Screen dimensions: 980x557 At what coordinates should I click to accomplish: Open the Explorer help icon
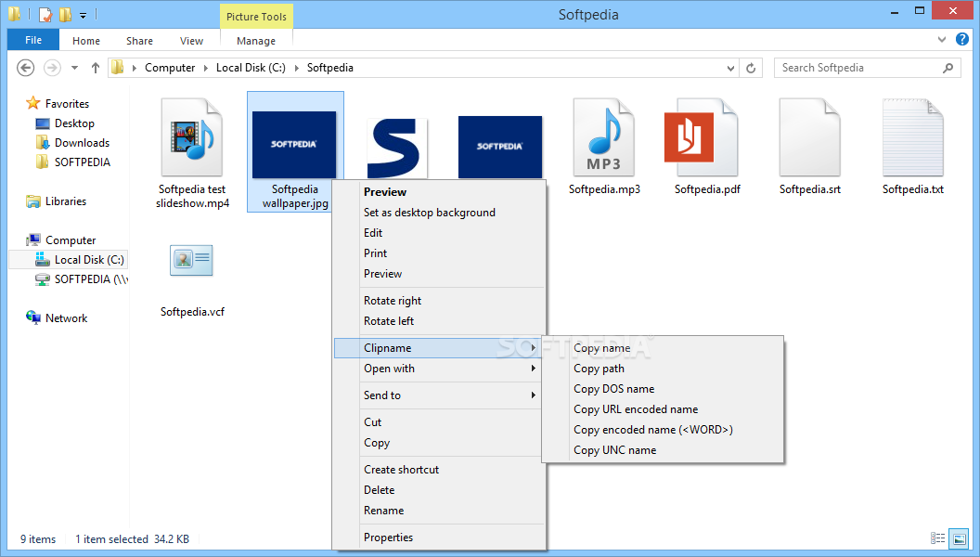(961, 39)
